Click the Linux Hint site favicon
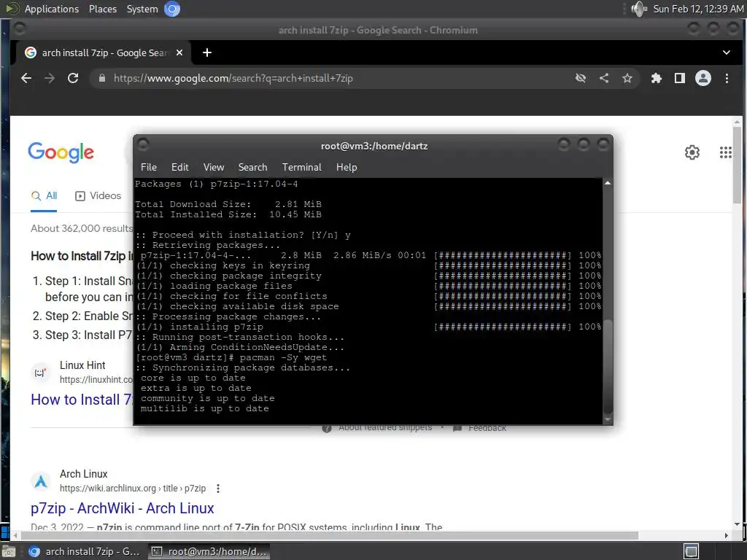 pyautogui.click(x=41, y=373)
